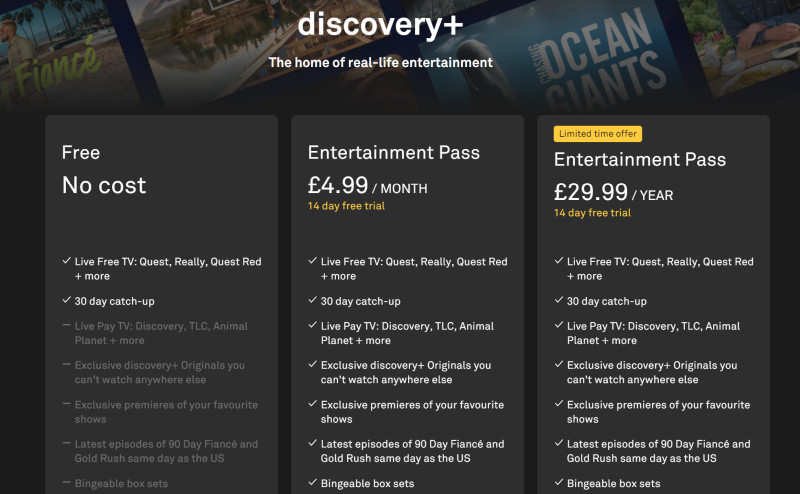Click Live Free TV text in monthly plan
Image resolution: width=800 pixels, height=494 pixels.
point(414,269)
